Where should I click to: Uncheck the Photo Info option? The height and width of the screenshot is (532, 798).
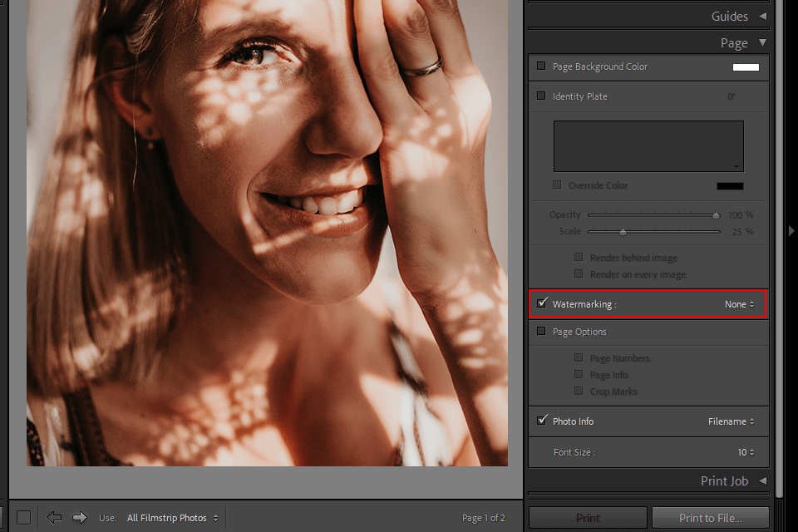[542, 421]
